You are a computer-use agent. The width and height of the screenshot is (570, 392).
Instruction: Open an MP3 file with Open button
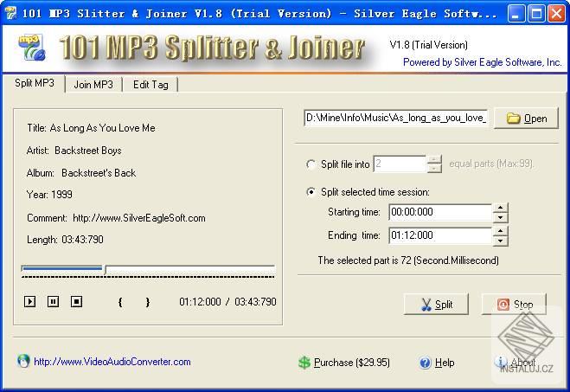point(527,119)
